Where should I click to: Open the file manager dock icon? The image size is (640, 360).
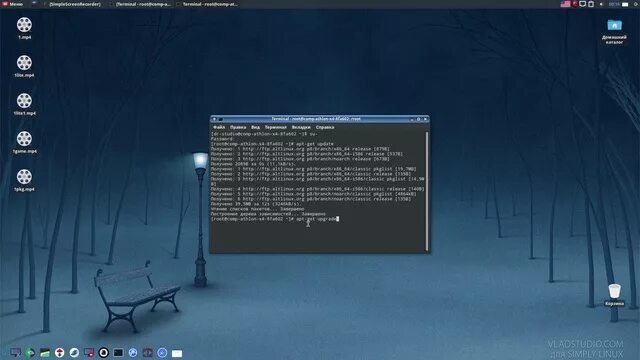[x=44, y=352]
